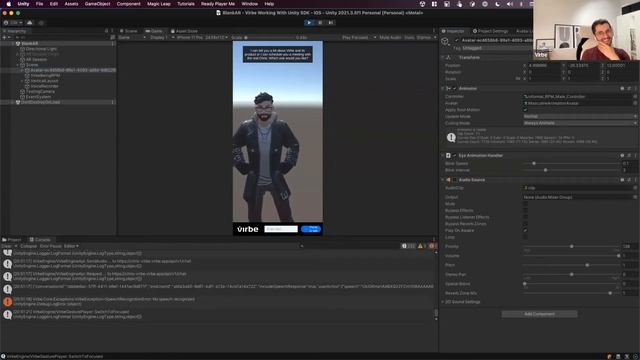The width and height of the screenshot is (640, 360).
Task: Open Animator component help icon
Action: coord(622,88)
